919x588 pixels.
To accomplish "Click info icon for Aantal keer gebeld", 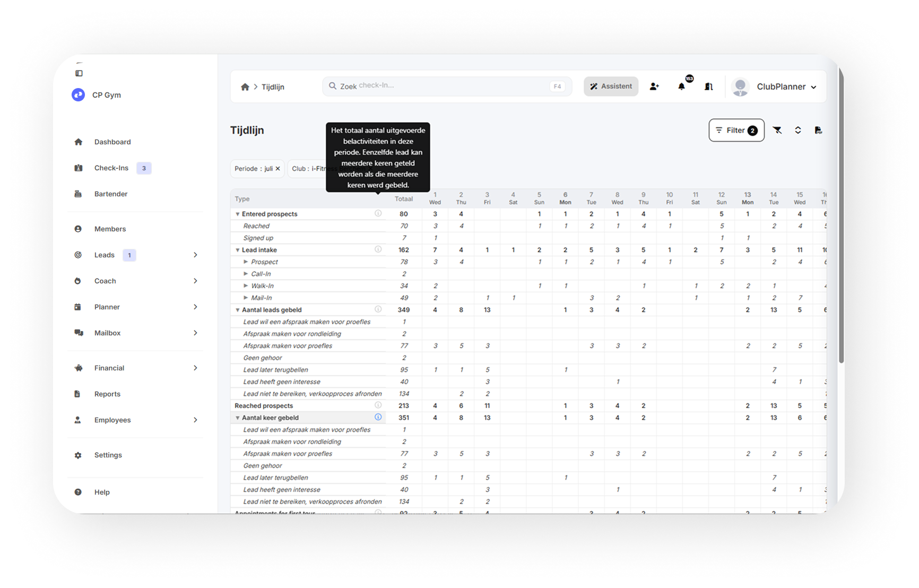I will (378, 417).
